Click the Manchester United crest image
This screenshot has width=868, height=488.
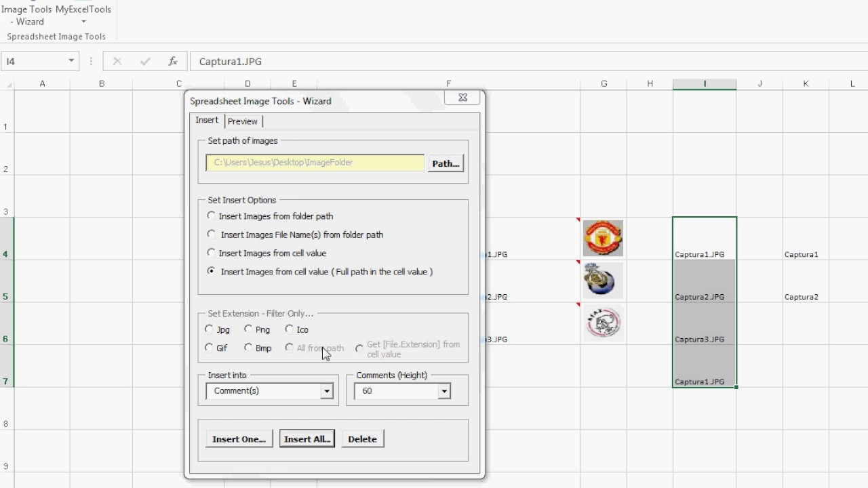pyautogui.click(x=603, y=238)
